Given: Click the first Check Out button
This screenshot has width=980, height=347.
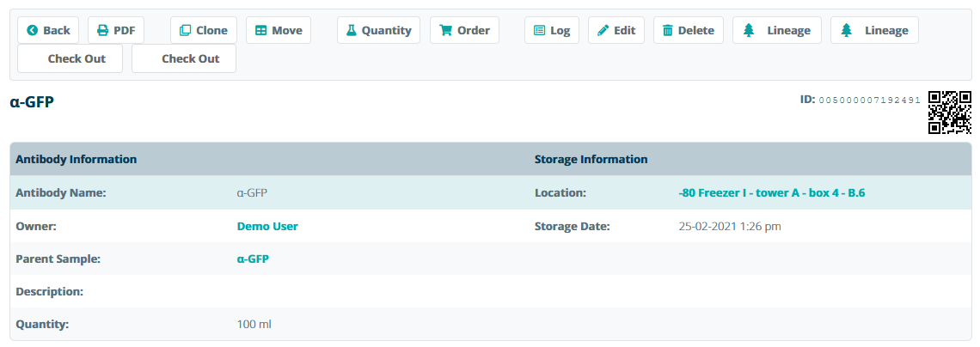Looking at the screenshot, I should coord(70,58).
